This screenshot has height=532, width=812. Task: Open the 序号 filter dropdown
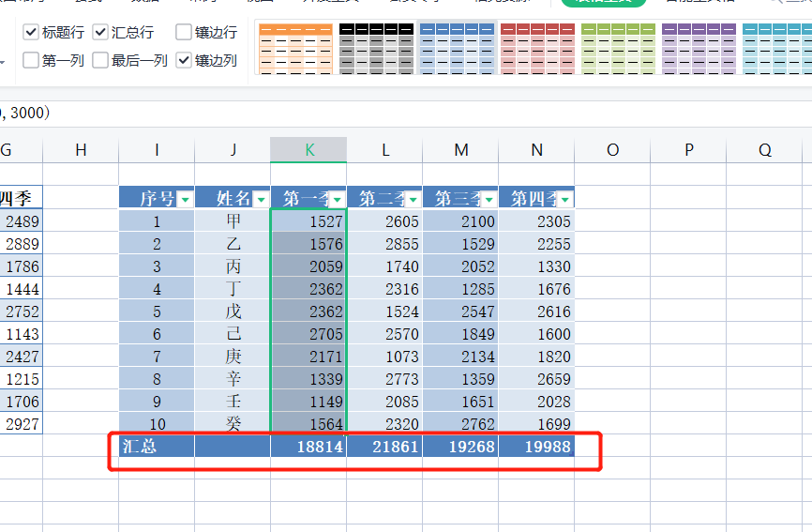point(185,199)
